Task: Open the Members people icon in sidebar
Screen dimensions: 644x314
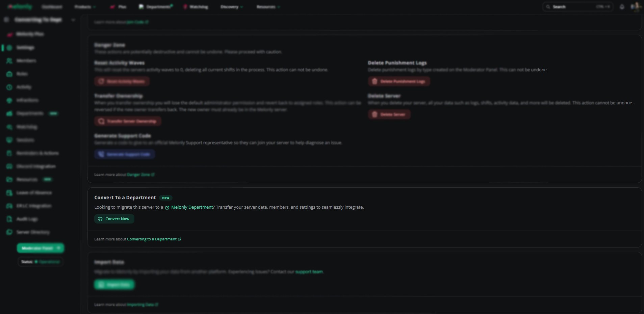Action: [9, 61]
